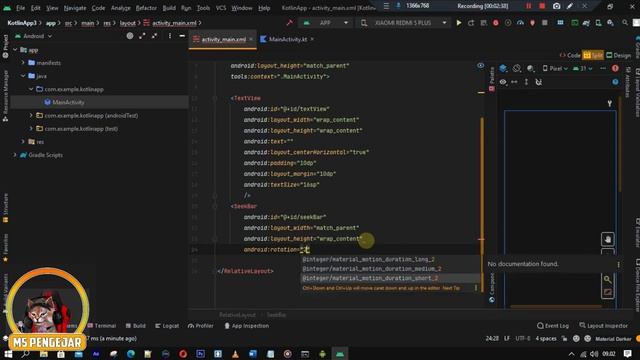Open the Profile app gauge icon

(520, 23)
